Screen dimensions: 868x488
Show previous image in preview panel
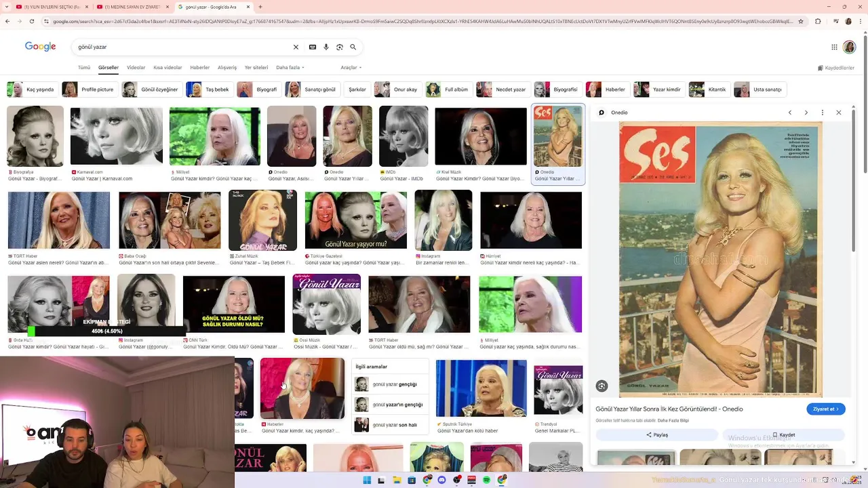[x=790, y=113]
